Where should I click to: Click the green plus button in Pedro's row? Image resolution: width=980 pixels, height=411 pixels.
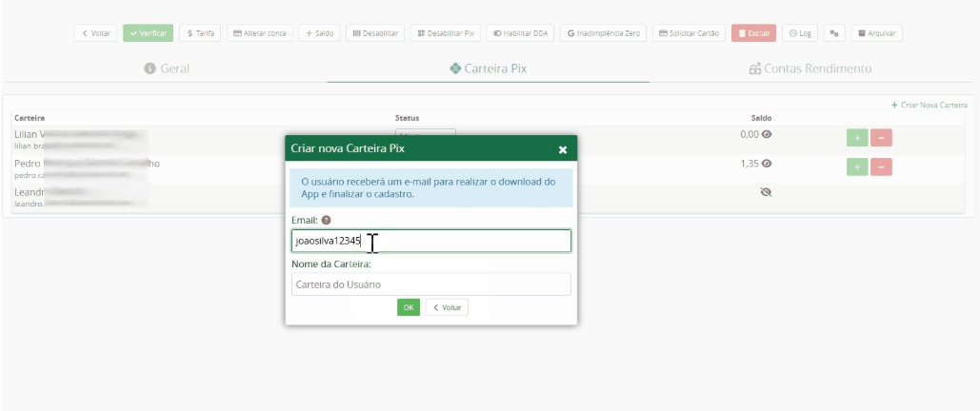click(x=857, y=166)
